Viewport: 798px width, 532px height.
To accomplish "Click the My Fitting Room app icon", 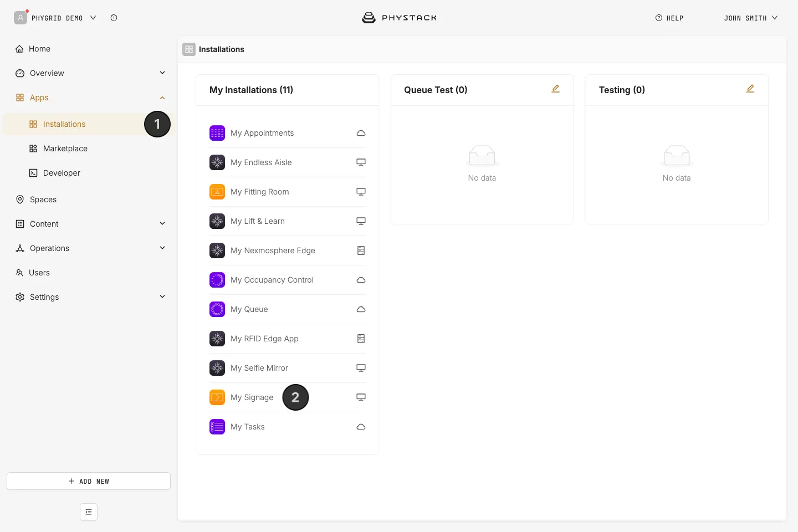I will click(217, 192).
